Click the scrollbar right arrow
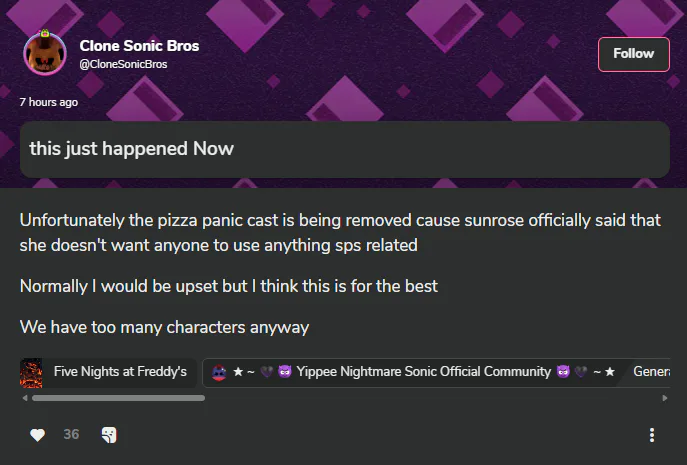 pyautogui.click(x=665, y=398)
